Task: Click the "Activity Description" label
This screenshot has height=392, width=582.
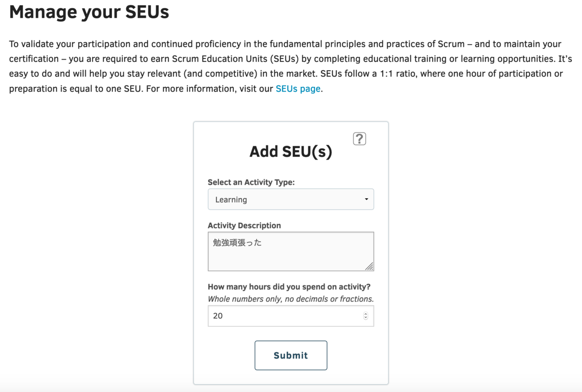Action: pos(244,225)
